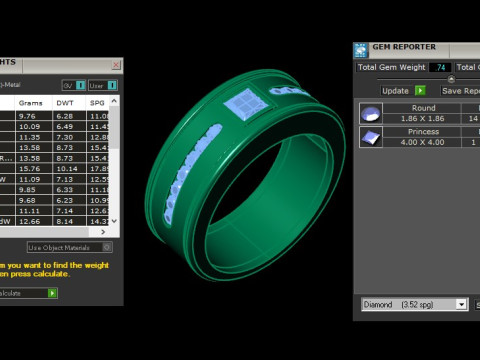Close the metal weights panel
The height and width of the screenshot is (360, 480).
pyautogui.click(x=116, y=65)
